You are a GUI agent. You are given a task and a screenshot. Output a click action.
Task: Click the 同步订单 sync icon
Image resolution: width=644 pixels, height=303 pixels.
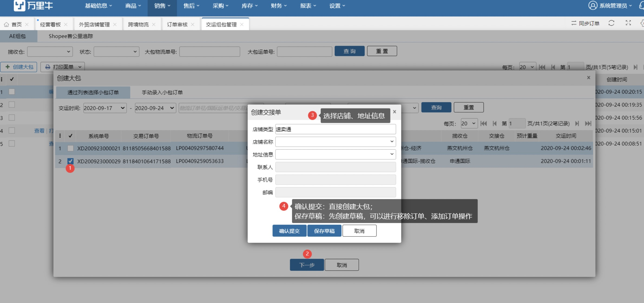tap(574, 23)
